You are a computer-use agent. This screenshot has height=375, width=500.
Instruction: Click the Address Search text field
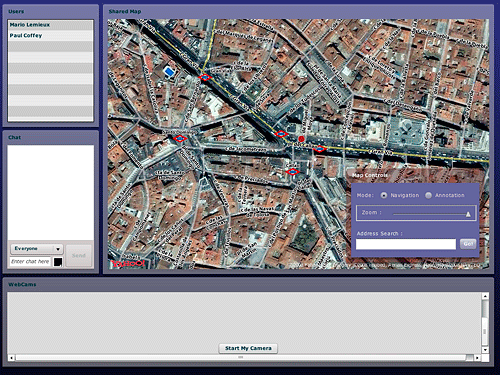click(x=406, y=244)
